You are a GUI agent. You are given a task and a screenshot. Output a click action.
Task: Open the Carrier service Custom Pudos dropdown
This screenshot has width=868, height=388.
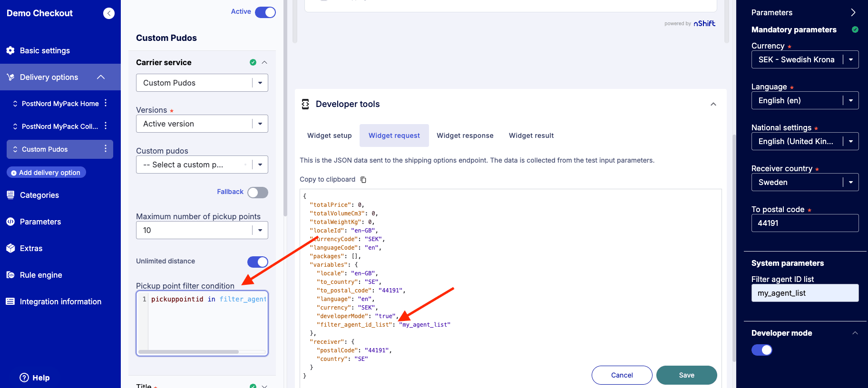point(202,83)
